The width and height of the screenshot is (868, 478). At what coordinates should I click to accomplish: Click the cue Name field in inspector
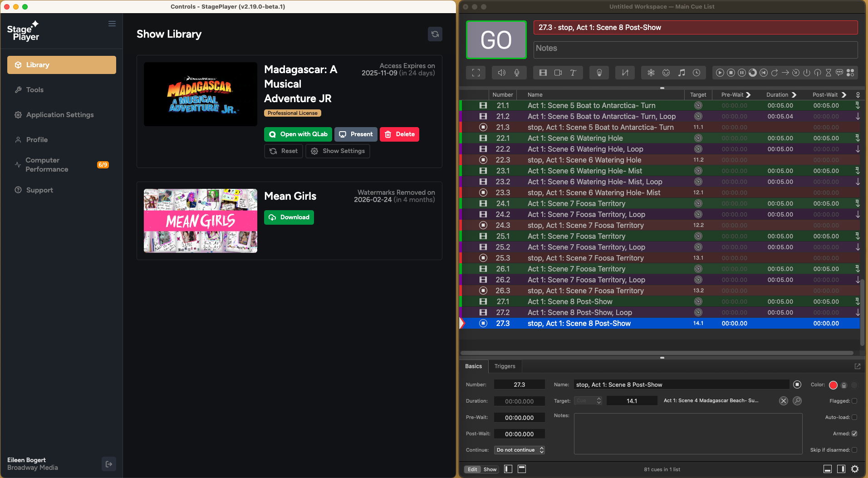pyautogui.click(x=682, y=384)
